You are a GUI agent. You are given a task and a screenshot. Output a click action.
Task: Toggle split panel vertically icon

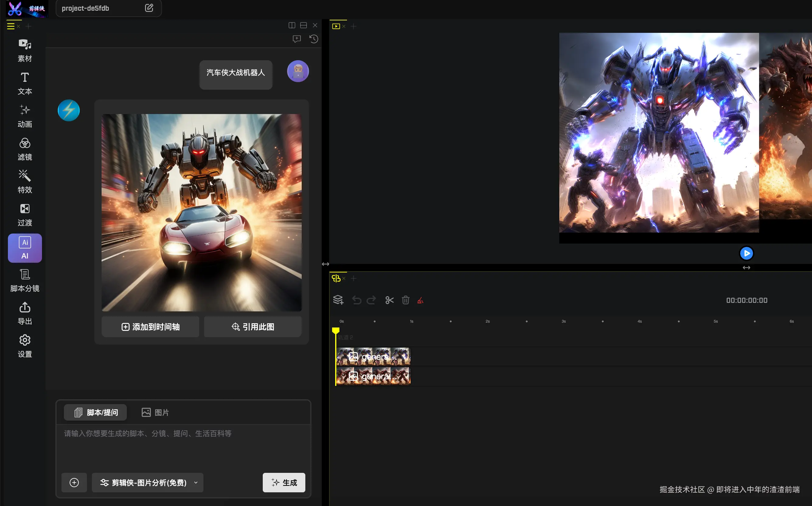[292, 26]
